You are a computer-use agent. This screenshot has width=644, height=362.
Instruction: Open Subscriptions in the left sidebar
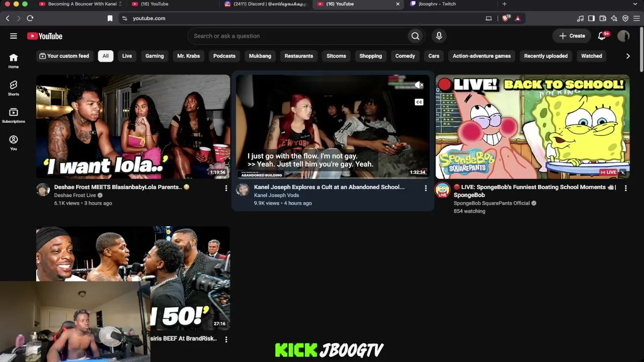point(14,116)
